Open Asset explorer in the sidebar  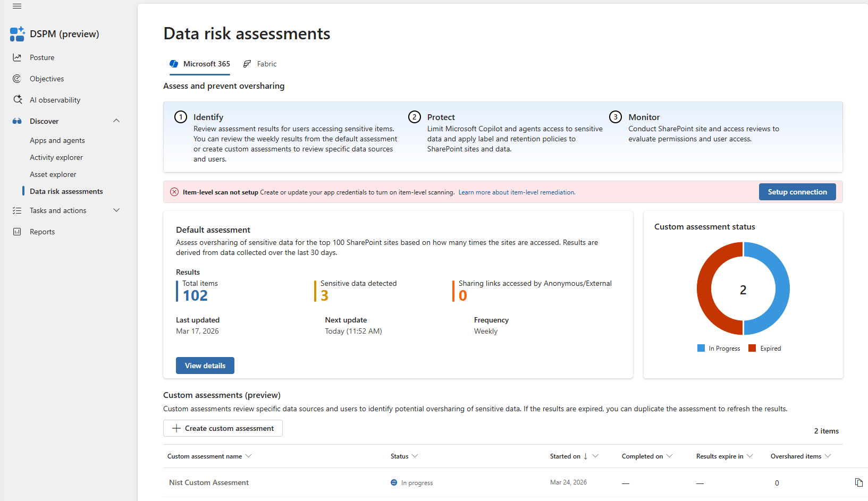(53, 174)
